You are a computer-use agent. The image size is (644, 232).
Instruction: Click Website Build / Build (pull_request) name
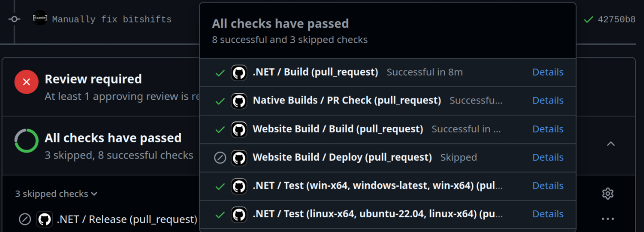(338, 129)
